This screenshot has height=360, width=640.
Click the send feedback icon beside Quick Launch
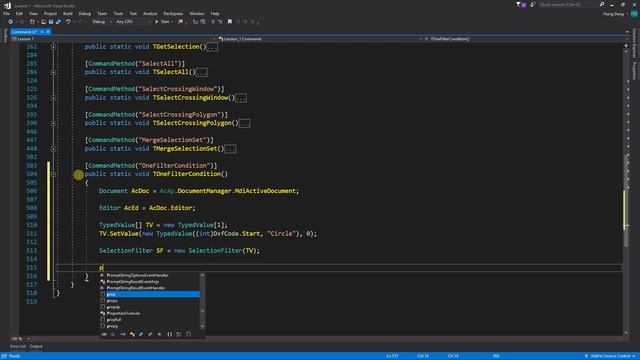pos(533,4)
